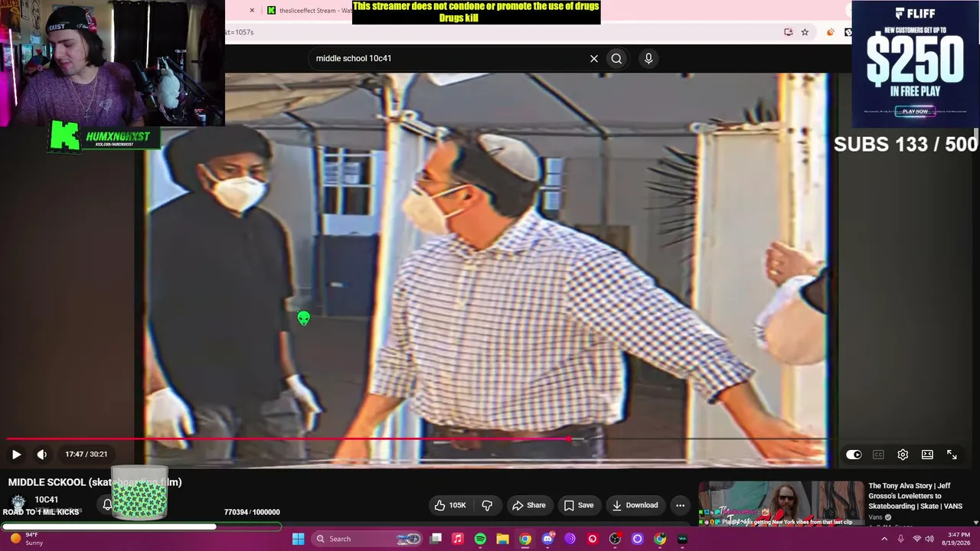Like the video with 105K likes

[x=450, y=505]
